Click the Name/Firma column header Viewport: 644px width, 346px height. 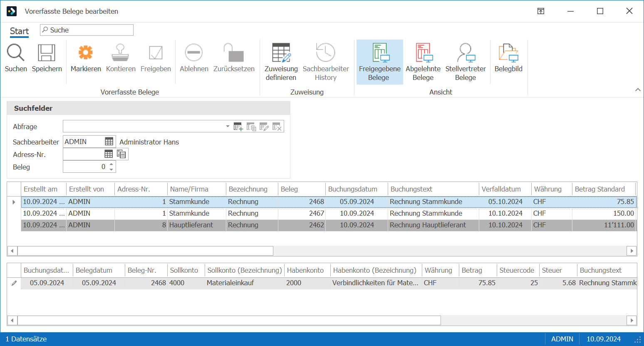196,189
